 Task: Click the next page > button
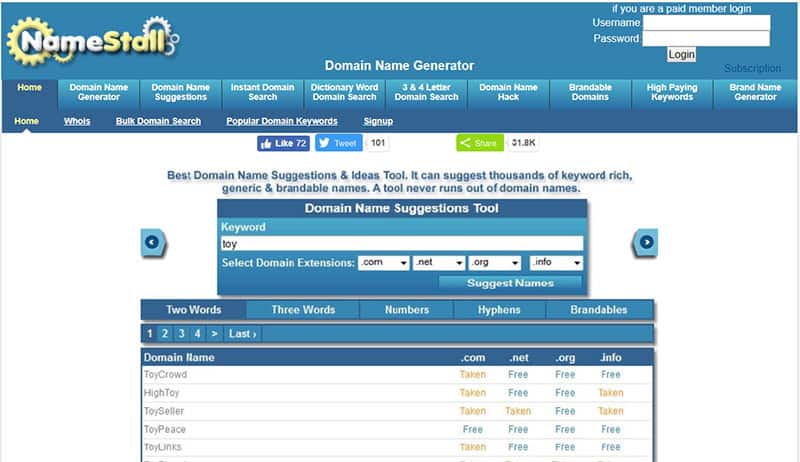(x=214, y=334)
